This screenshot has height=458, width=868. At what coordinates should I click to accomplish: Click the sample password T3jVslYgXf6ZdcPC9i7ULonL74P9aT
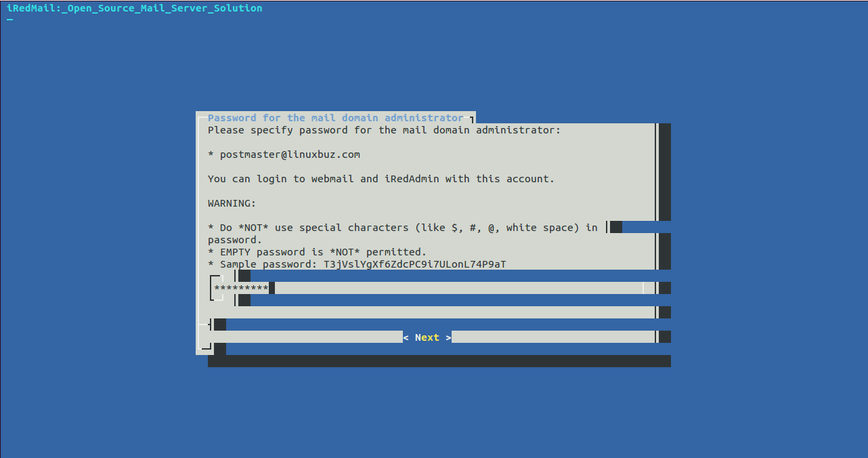tap(414, 264)
